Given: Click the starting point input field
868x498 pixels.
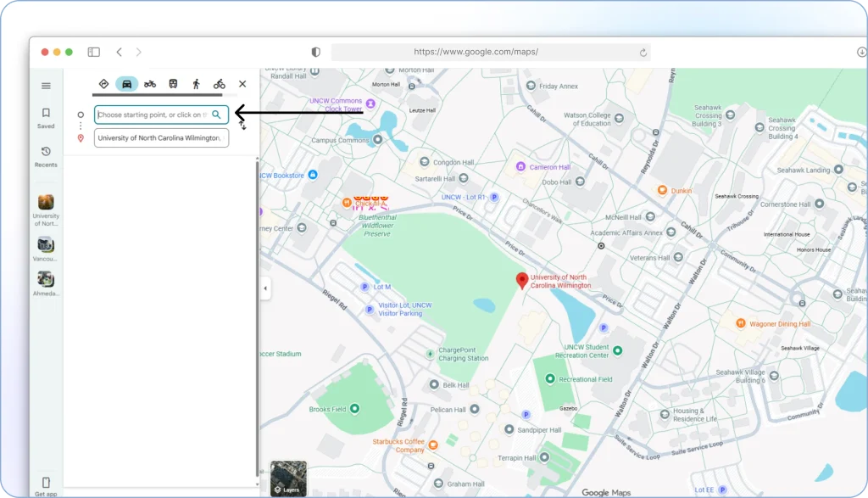Looking at the screenshot, I should tap(161, 115).
